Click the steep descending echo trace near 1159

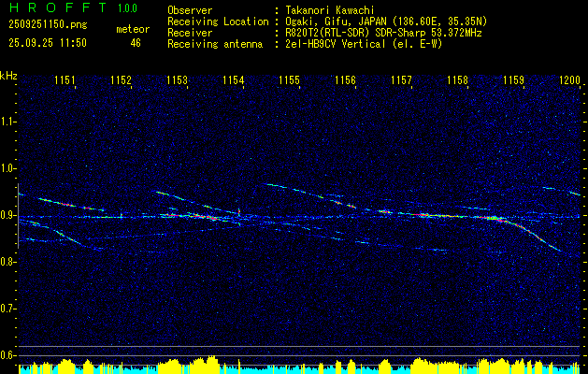point(533,235)
